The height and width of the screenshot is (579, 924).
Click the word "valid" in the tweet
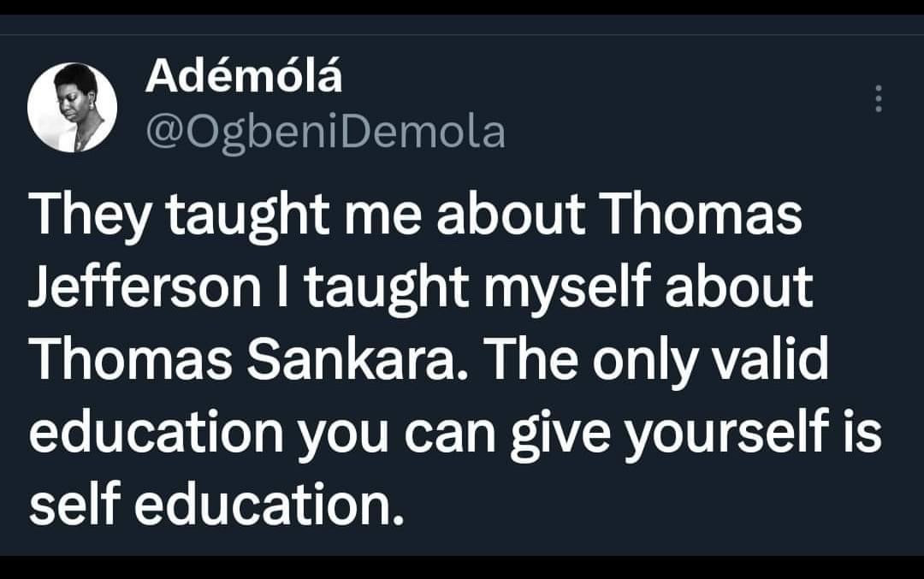770,363
